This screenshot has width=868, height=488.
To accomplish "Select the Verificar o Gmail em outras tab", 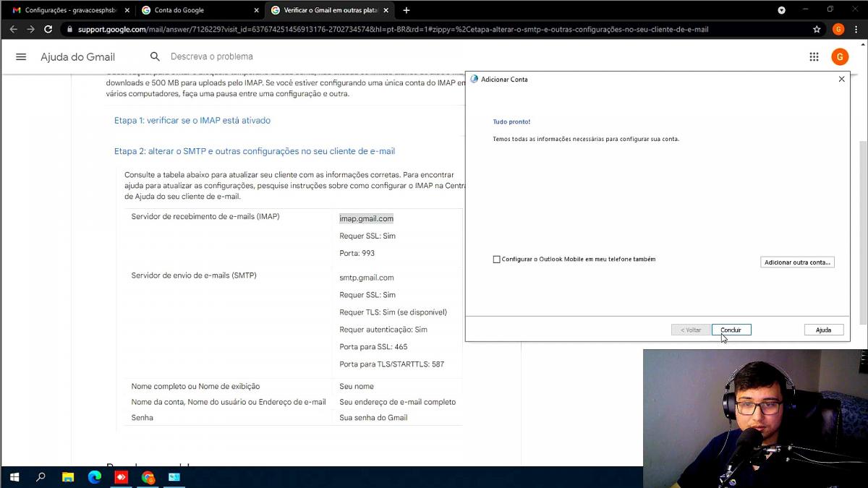I will 329,10.
